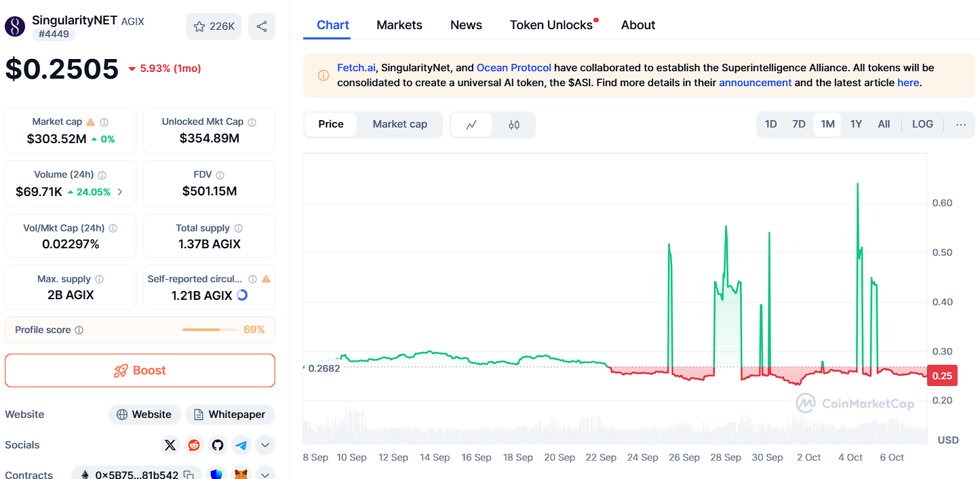Open the Telegram social link
This screenshot has height=479, width=980.
tap(241, 445)
